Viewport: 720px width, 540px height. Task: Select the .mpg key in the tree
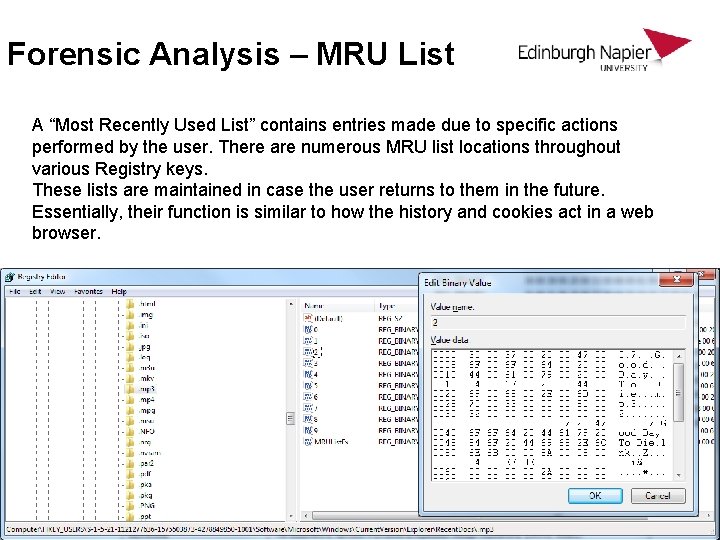(x=147, y=411)
